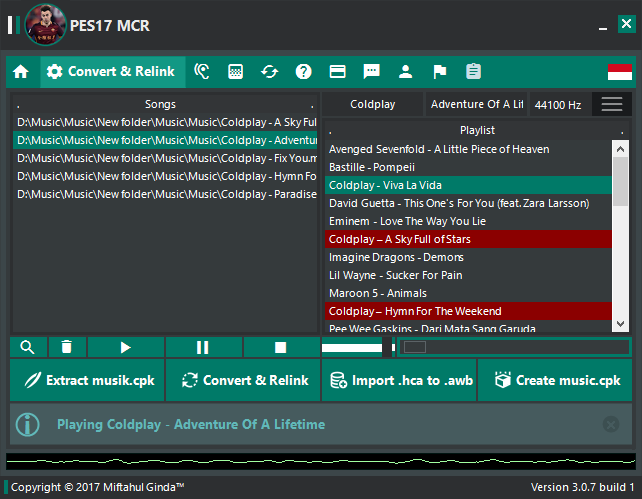This screenshot has height=499, width=642.
Task: Click the Indonesian flag language icon
Action: point(619,72)
